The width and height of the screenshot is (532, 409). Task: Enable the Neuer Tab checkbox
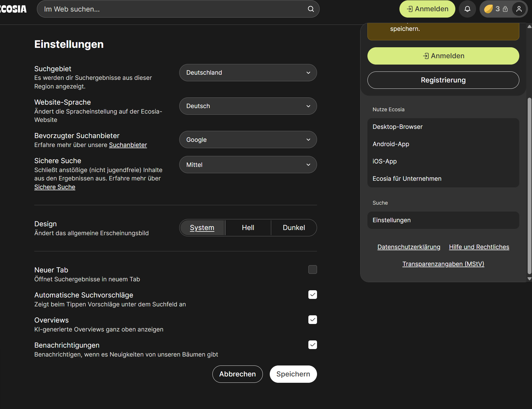point(312,269)
